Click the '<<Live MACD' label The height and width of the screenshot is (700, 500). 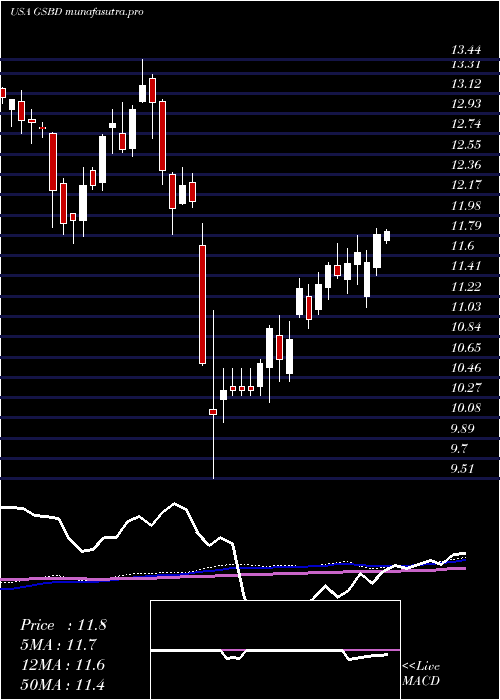click(421, 674)
